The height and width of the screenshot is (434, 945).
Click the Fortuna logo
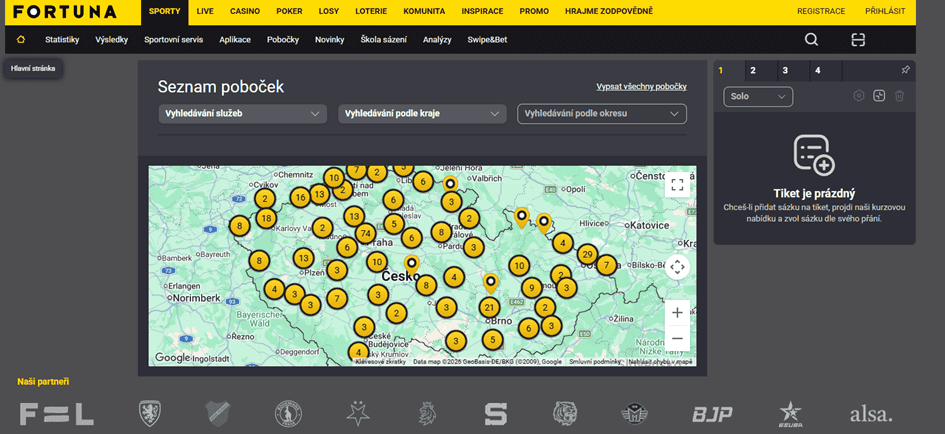click(x=64, y=11)
